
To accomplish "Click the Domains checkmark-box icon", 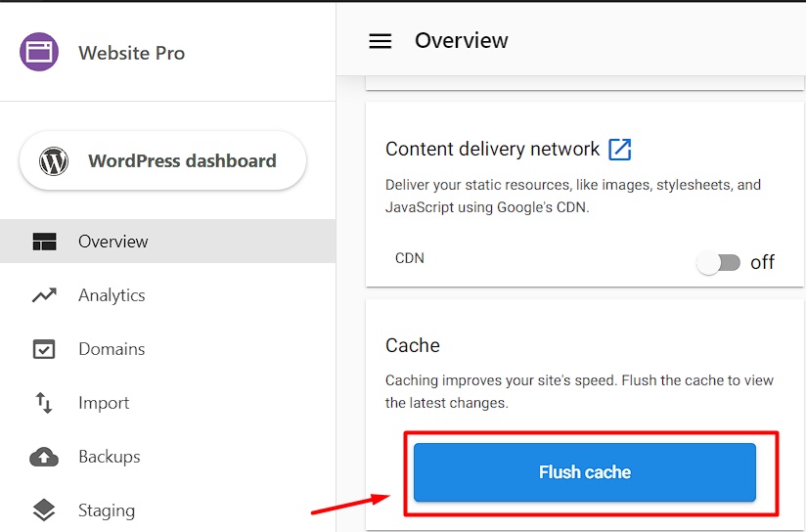I will 44,349.
